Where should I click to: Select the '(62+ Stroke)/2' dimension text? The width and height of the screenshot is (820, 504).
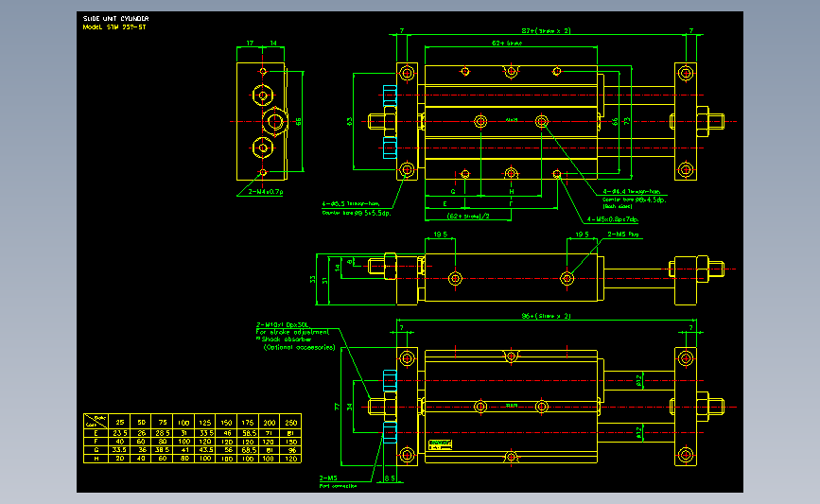tap(468, 216)
